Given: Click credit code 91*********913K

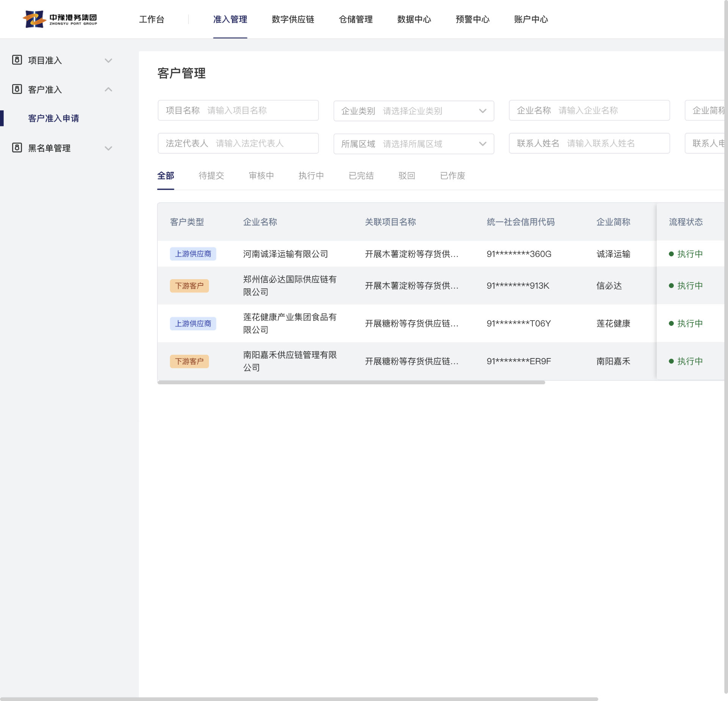Looking at the screenshot, I should coord(518,286).
